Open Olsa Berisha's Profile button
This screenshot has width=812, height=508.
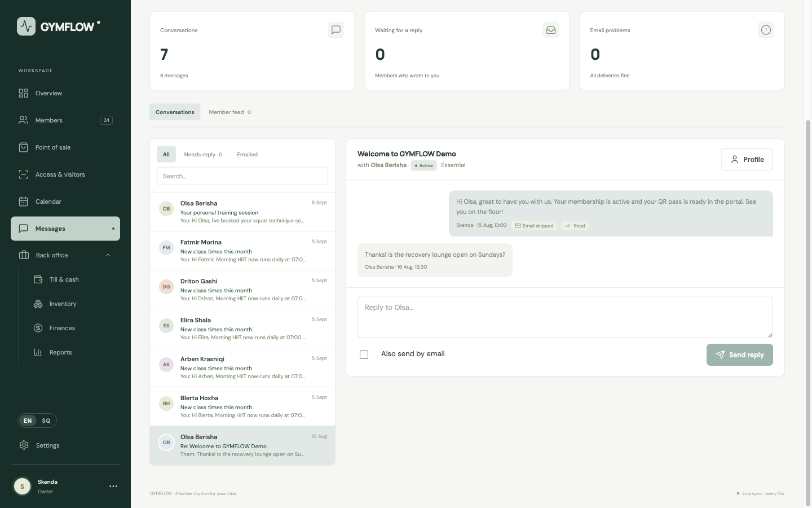(x=747, y=159)
